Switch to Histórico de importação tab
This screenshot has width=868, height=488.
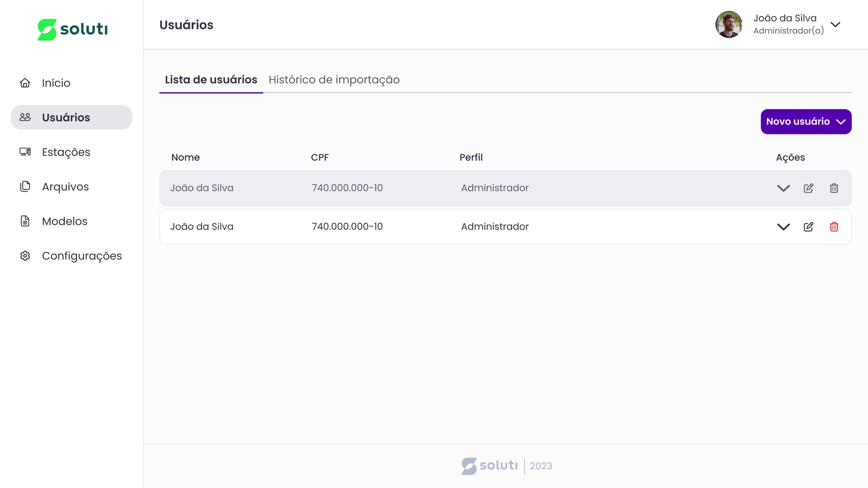click(334, 80)
